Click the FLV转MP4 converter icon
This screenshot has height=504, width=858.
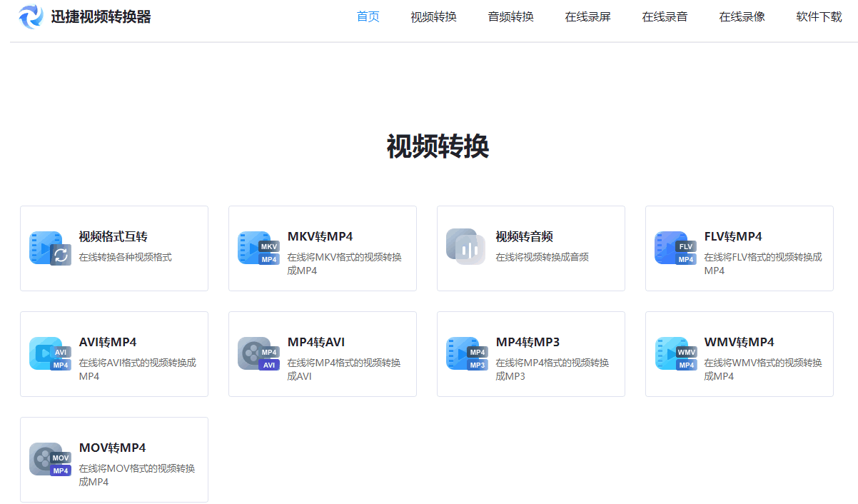click(675, 248)
